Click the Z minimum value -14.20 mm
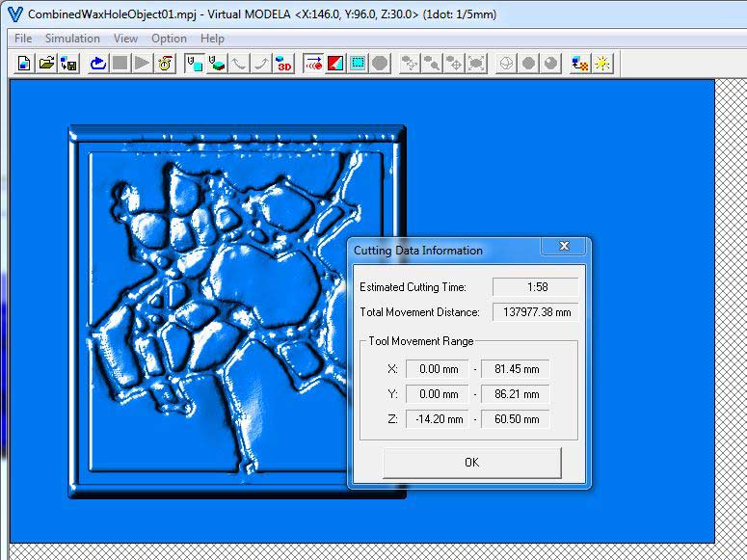747x560 pixels. (438, 419)
